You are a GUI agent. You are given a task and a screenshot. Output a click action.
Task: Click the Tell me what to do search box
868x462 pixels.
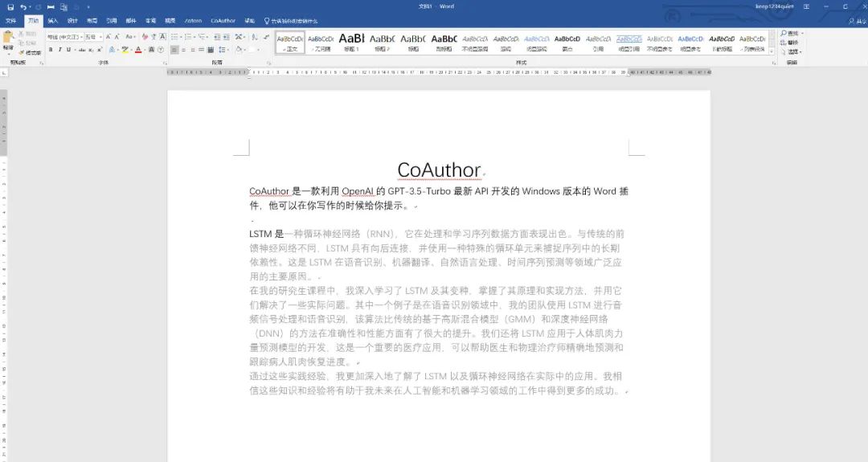coord(291,21)
